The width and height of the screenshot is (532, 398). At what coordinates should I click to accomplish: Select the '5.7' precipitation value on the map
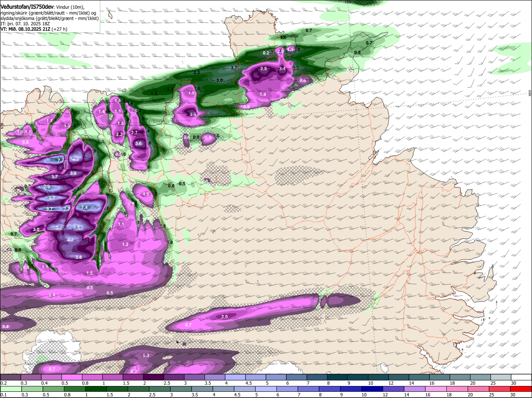click(52, 198)
